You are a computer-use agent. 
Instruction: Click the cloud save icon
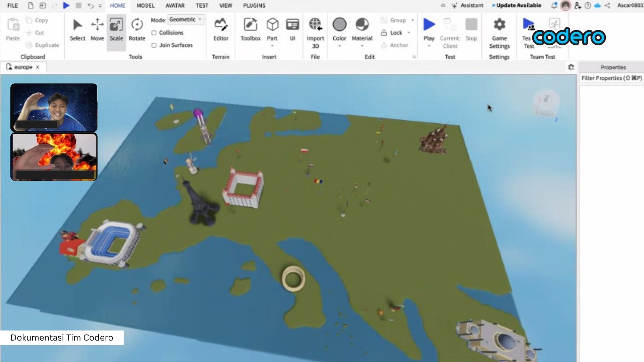pos(597,6)
